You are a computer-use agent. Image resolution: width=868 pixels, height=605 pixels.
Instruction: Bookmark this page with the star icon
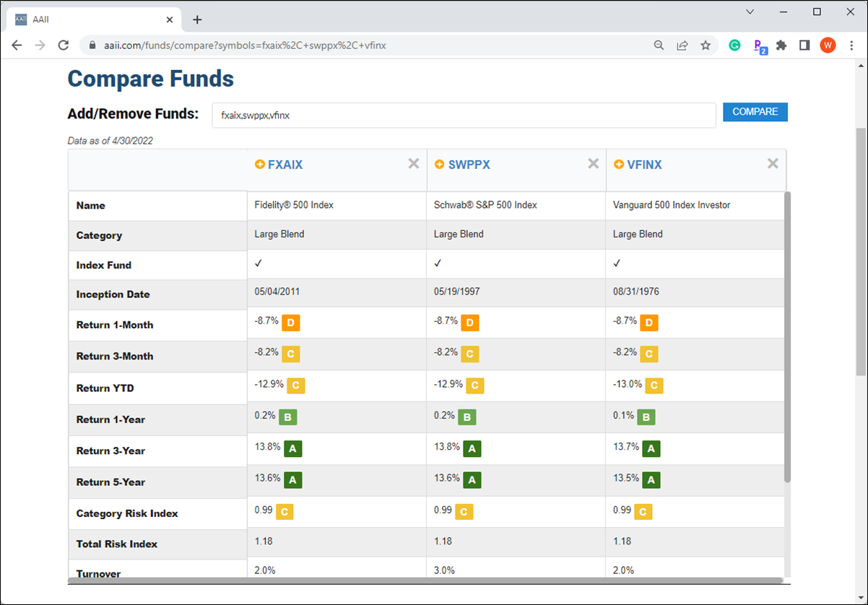click(706, 45)
